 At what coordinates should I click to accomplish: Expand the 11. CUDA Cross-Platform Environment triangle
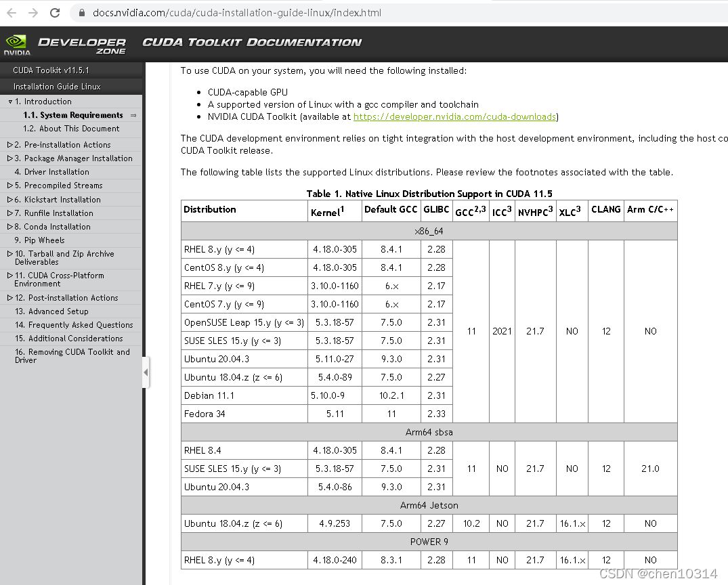point(9,276)
